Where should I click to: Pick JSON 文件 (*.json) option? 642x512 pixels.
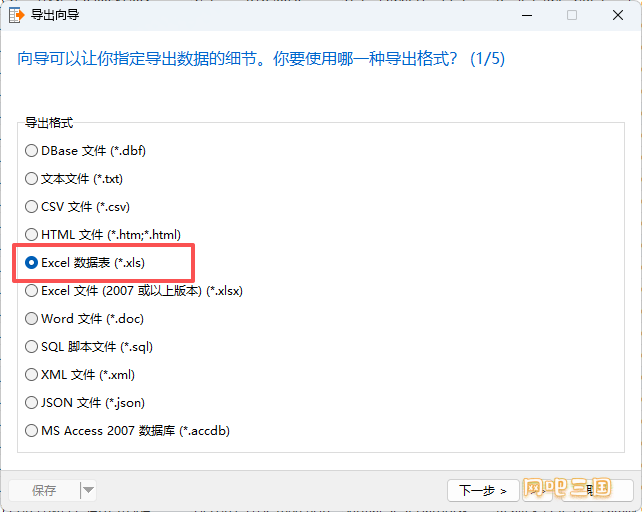(85, 403)
